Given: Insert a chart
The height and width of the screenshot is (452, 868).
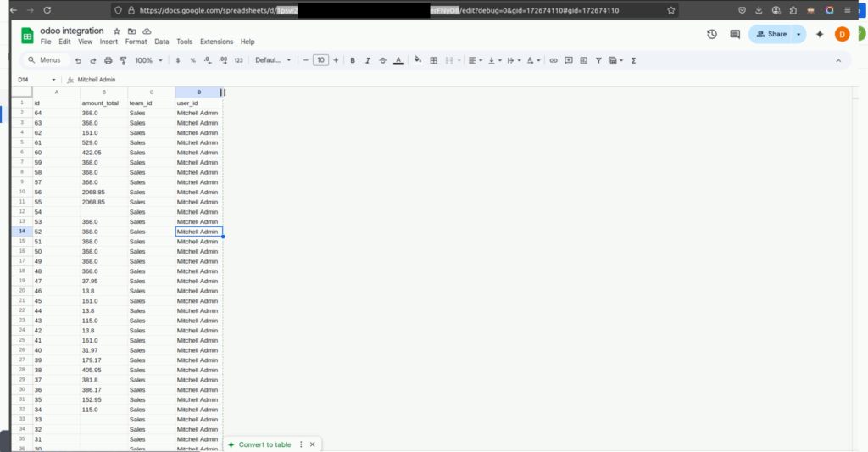Looking at the screenshot, I should pos(583,60).
